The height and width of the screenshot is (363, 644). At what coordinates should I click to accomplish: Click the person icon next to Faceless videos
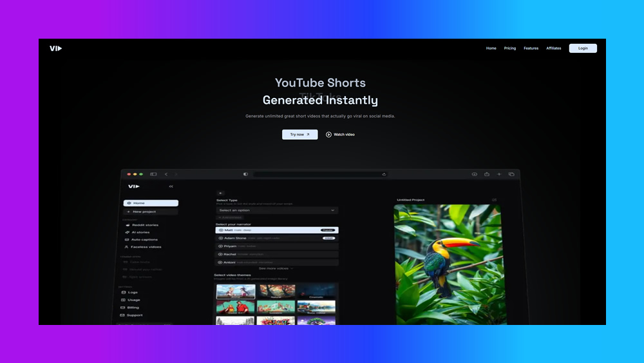pos(126,247)
